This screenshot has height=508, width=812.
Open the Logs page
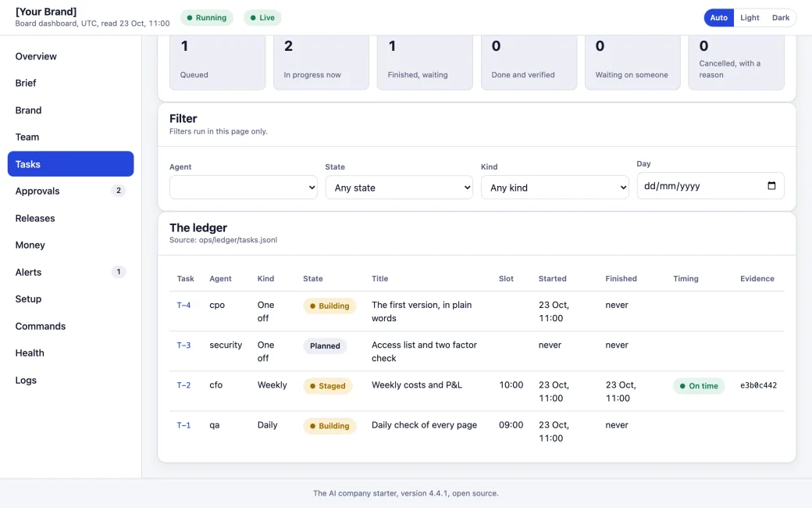click(x=70, y=380)
